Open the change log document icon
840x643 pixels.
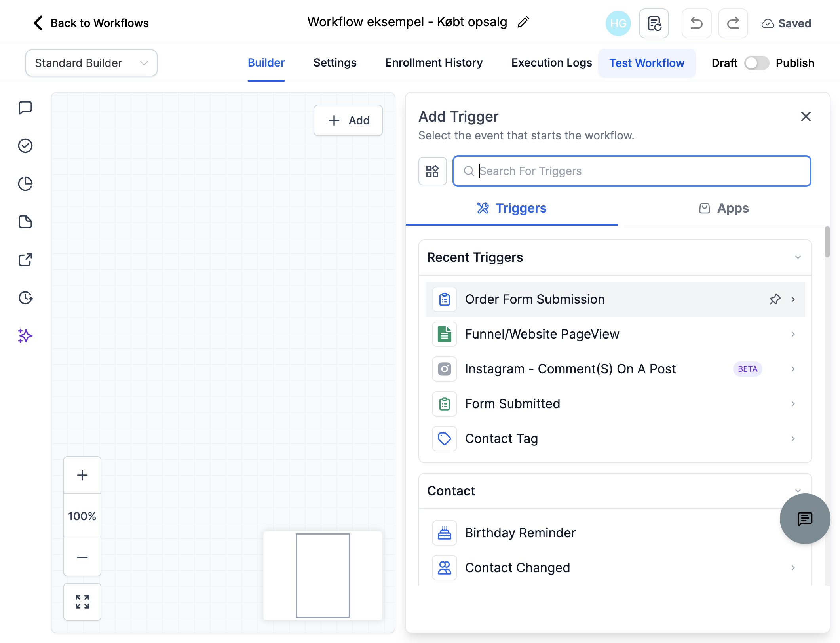(654, 23)
